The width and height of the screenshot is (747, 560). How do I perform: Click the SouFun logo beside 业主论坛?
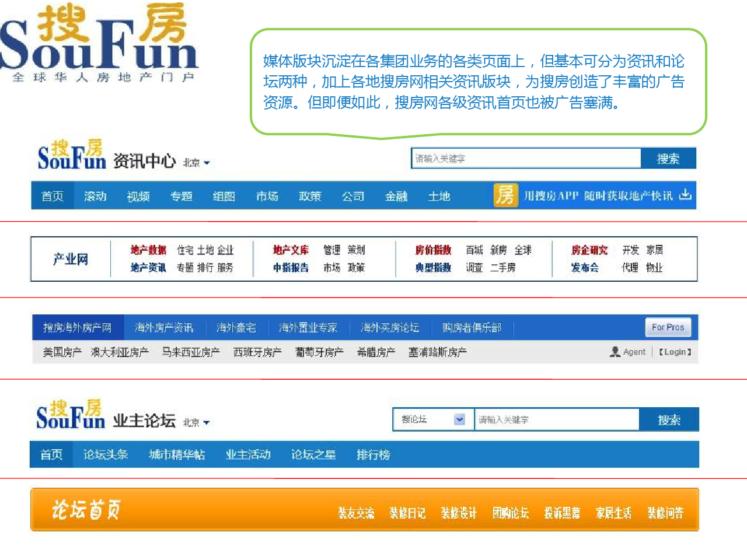(71, 415)
